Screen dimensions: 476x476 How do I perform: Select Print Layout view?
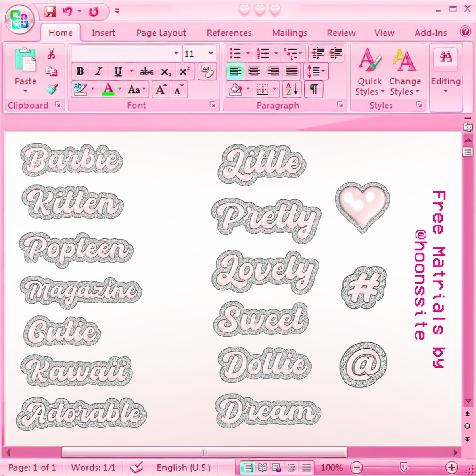248,468
